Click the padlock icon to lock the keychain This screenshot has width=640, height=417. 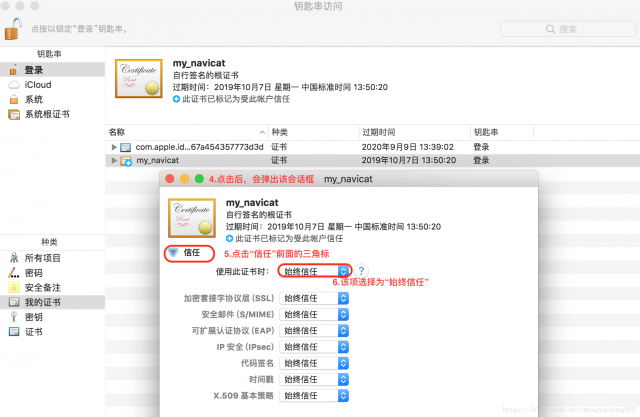(13, 29)
